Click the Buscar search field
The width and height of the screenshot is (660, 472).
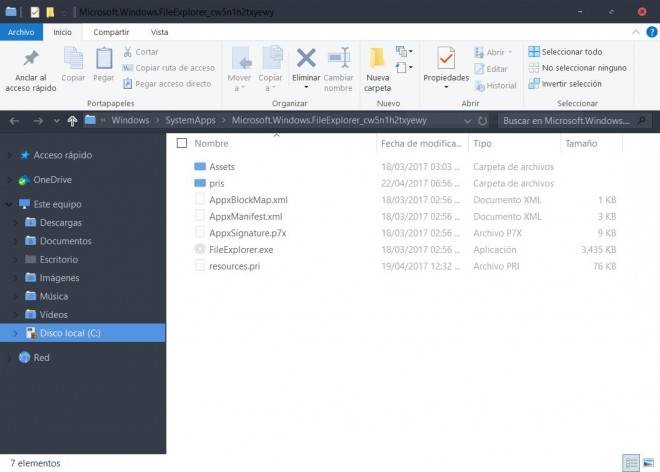[x=573, y=121]
